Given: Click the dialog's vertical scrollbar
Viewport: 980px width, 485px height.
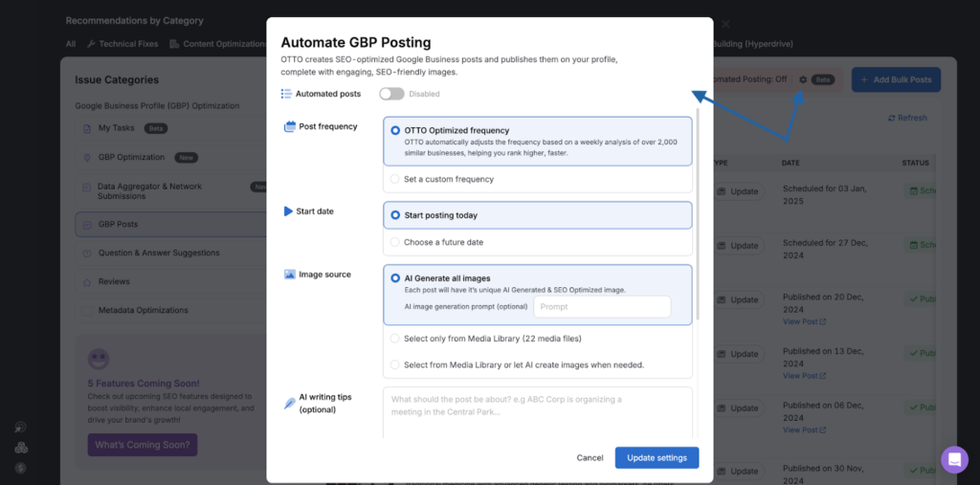Looking at the screenshot, I should pos(697,212).
